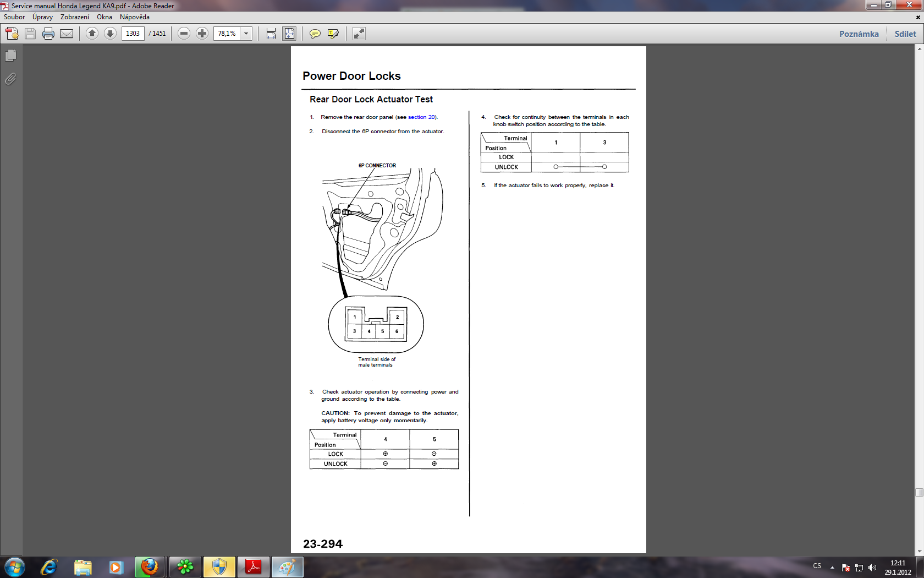Click the zoom out minus button
Image resolution: width=924 pixels, height=578 pixels.
click(x=184, y=34)
